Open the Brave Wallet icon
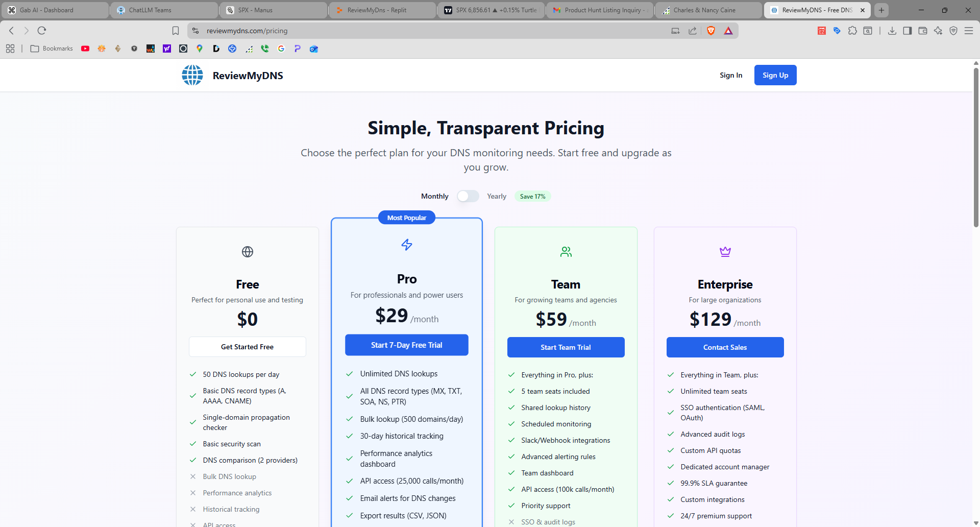This screenshot has height=527, width=980. point(923,30)
